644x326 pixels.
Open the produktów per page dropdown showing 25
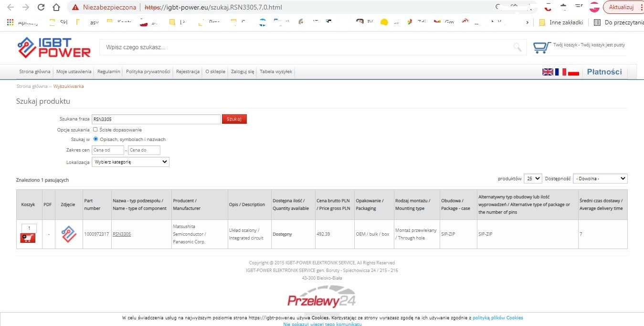pyautogui.click(x=533, y=178)
